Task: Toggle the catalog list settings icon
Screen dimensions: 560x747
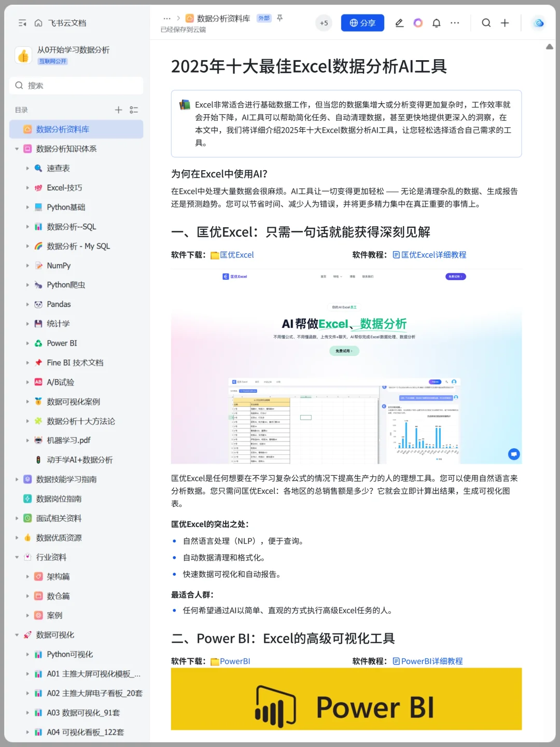Action: [134, 110]
